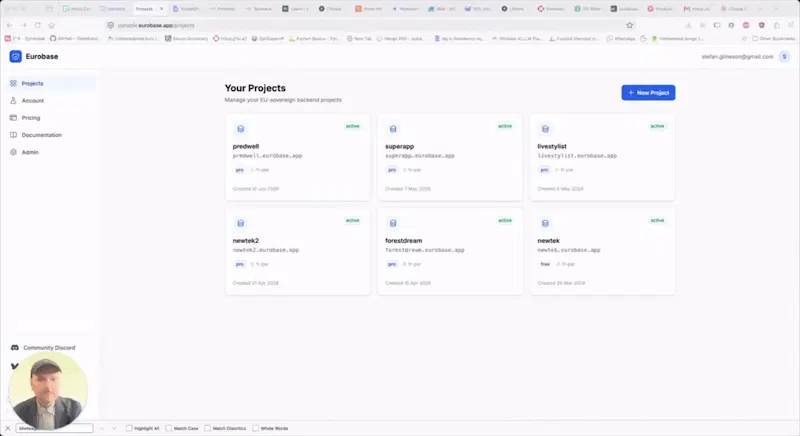This screenshot has height=436, width=800.
Task: Open the Other Bookmarks folder
Action: 774,38
